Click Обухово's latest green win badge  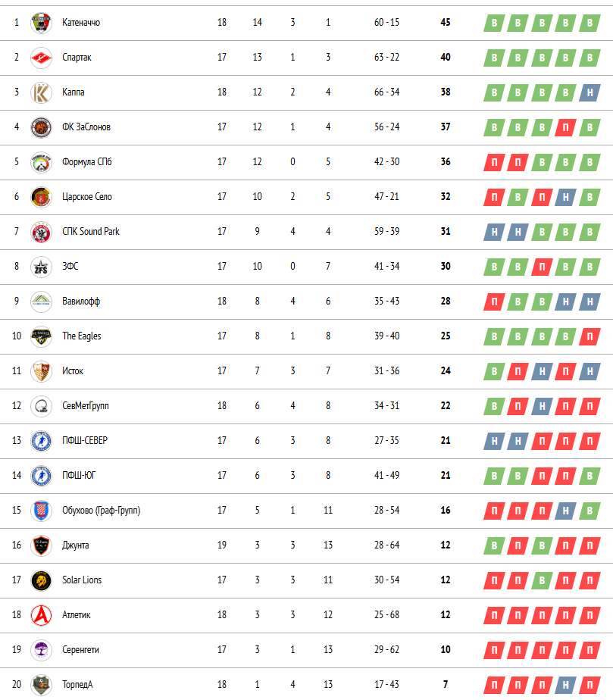pos(590,511)
